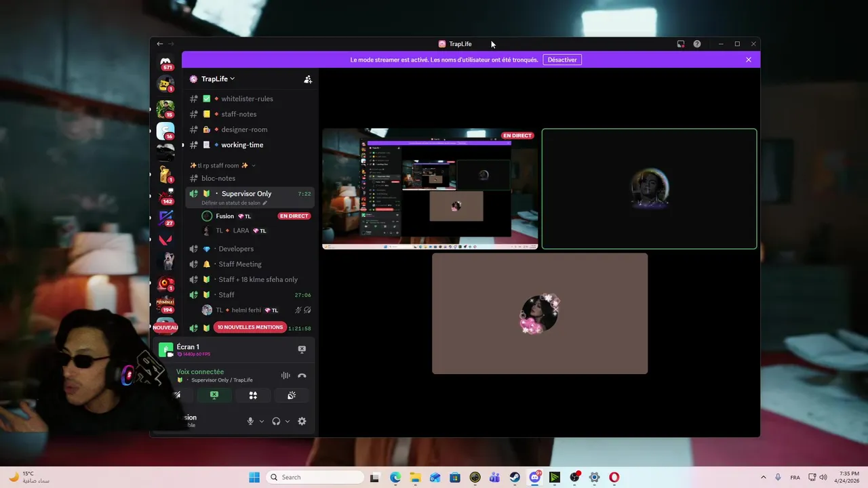868x488 pixels.
Task: Open Discord user settings gear
Action: click(302, 421)
